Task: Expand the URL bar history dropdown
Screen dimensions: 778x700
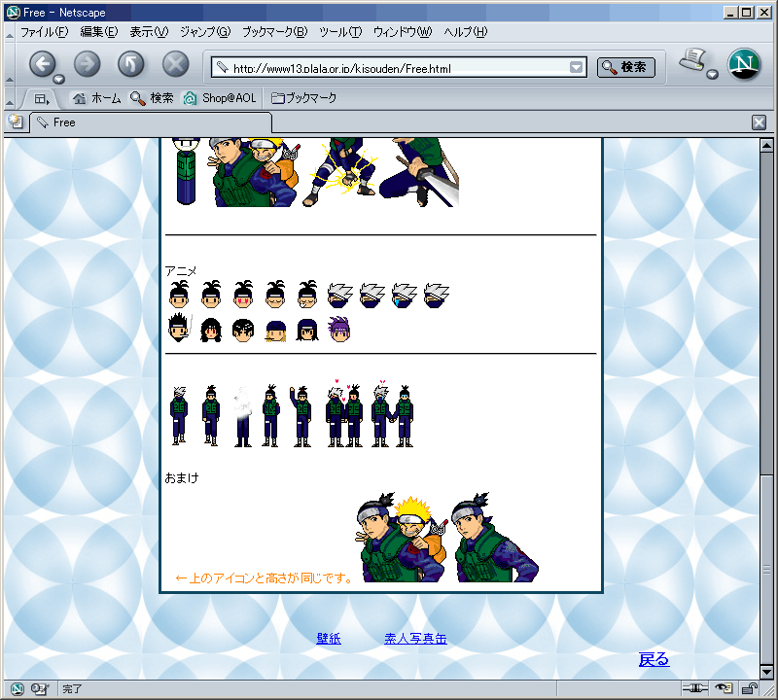Action: click(x=576, y=67)
